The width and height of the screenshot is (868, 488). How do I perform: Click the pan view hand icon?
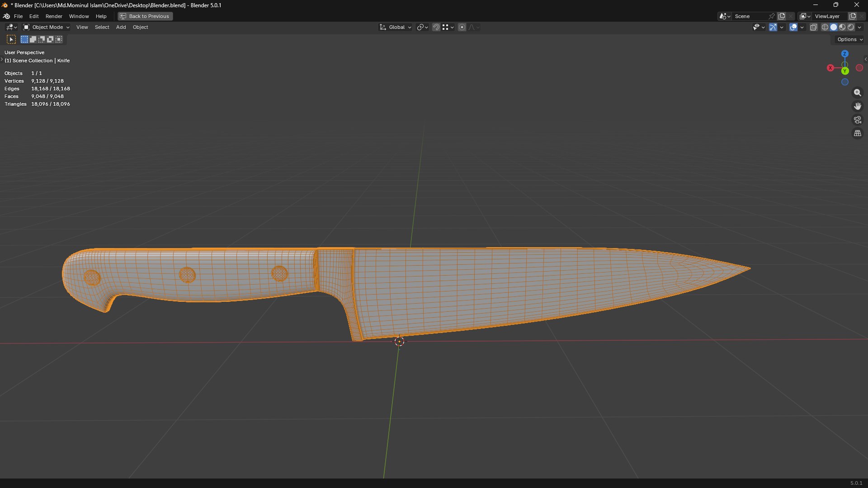pyautogui.click(x=858, y=106)
